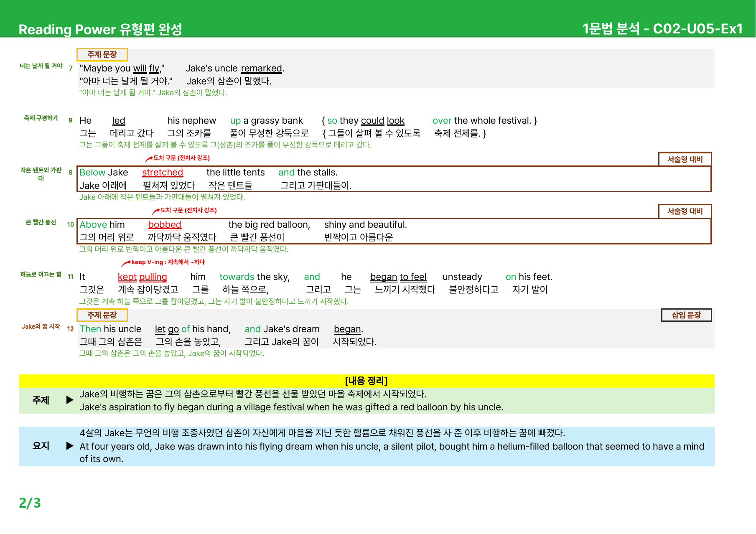756x534 pixels.
Task: Click the '서술형 대비' tag above sentence 9
Action: [x=685, y=159]
